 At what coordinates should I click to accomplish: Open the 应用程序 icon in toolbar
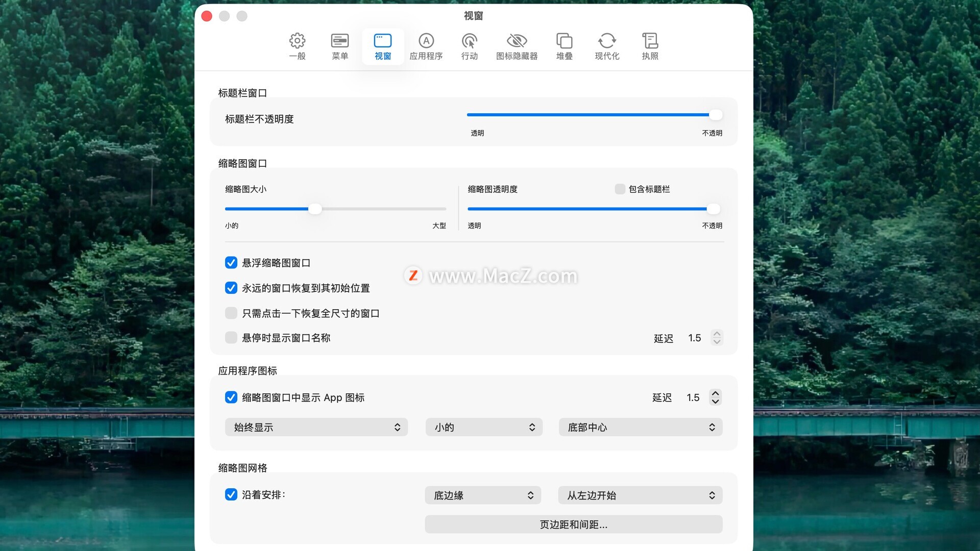coord(426,40)
